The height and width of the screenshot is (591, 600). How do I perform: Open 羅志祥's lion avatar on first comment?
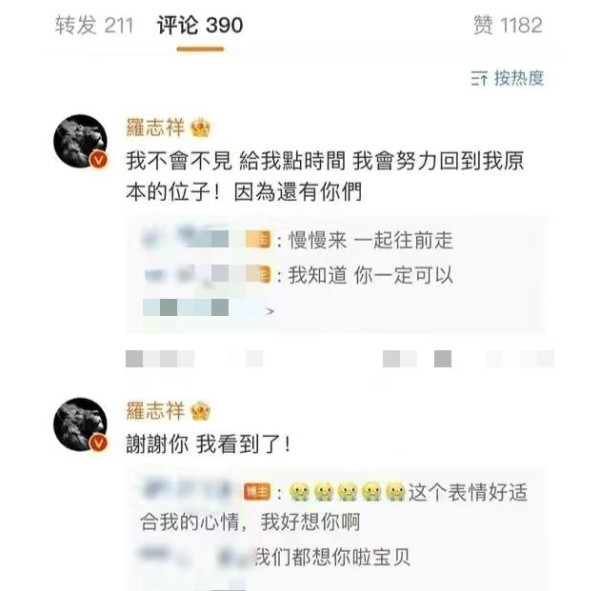[80, 141]
